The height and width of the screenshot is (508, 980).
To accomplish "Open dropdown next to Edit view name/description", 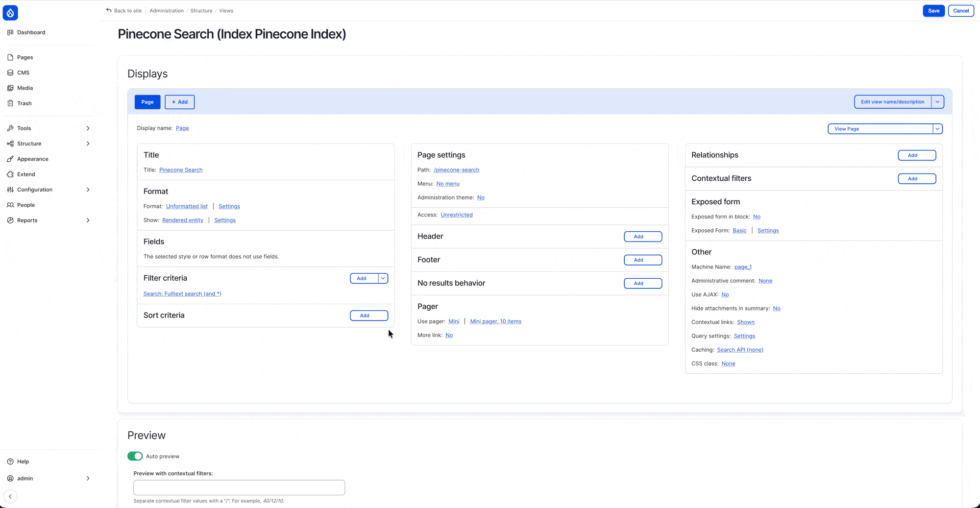I will click(x=937, y=102).
